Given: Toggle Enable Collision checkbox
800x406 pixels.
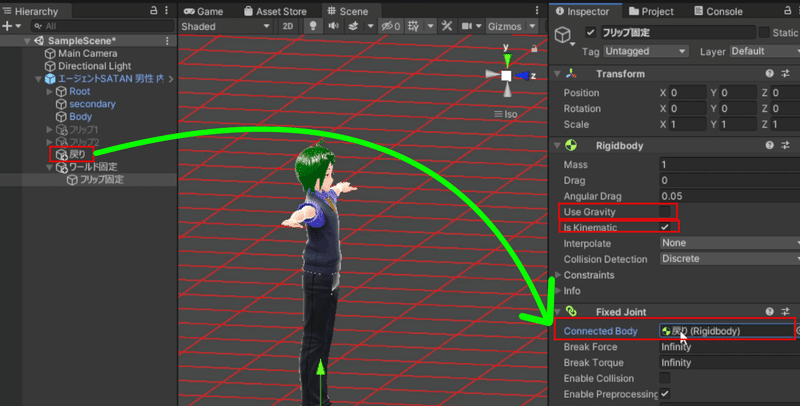Looking at the screenshot, I should (x=664, y=378).
